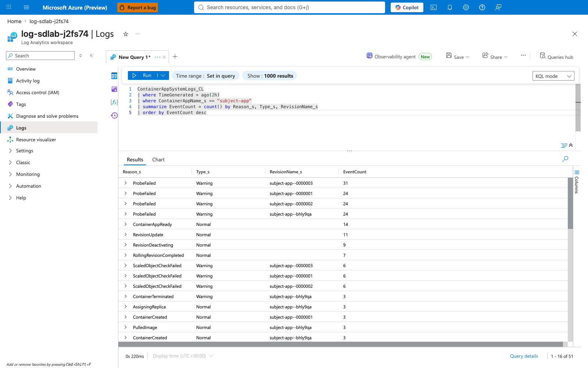Expand the RevisionUpdate result row
Screen dimensions: 588x368
click(x=126, y=234)
